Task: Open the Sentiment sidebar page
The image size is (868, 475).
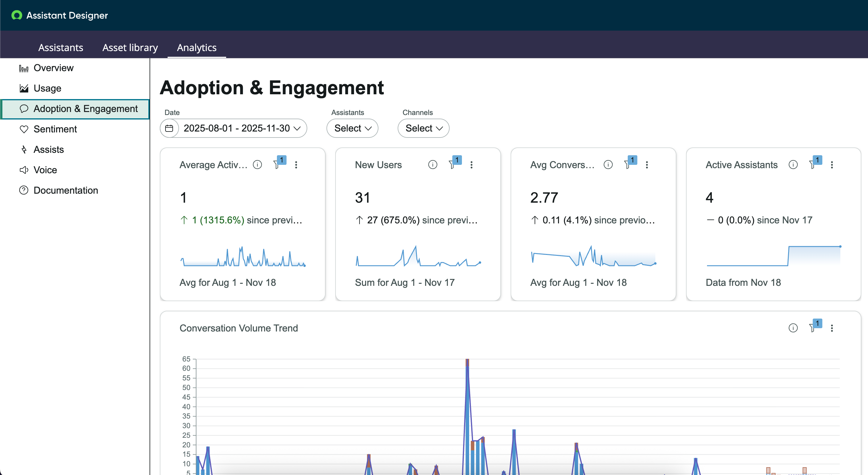Action: click(75, 129)
